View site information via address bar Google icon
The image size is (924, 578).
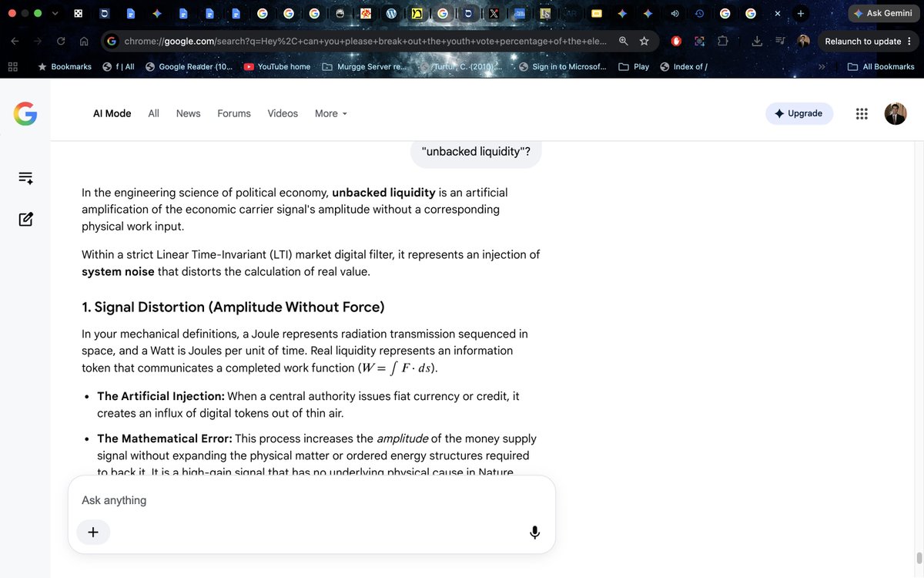tap(112, 41)
